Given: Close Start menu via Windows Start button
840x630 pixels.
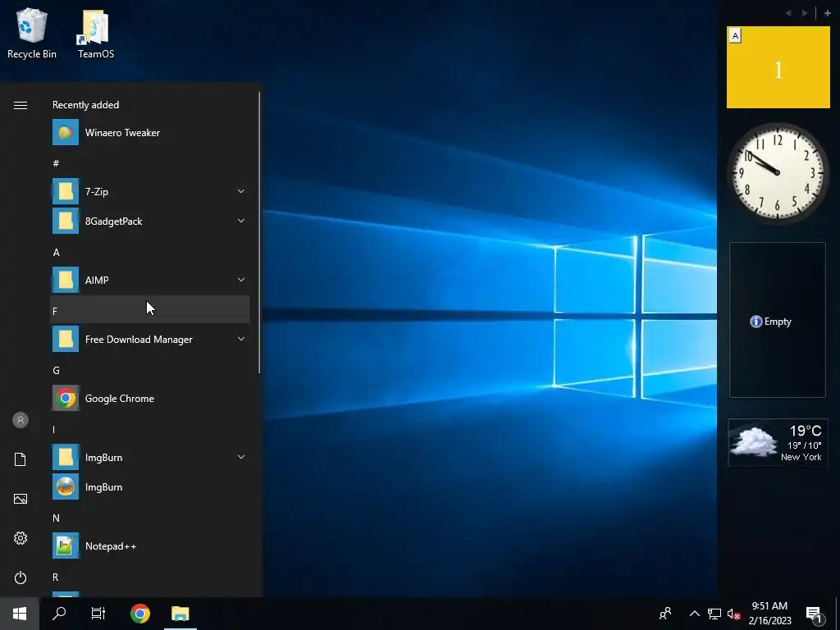Looking at the screenshot, I should (20, 614).
